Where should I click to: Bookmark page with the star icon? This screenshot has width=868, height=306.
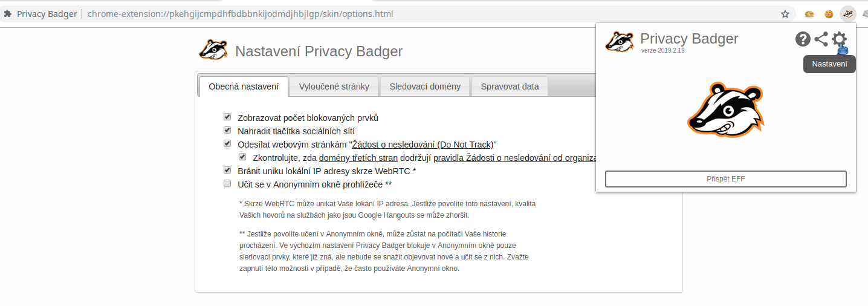coord(785,13)
